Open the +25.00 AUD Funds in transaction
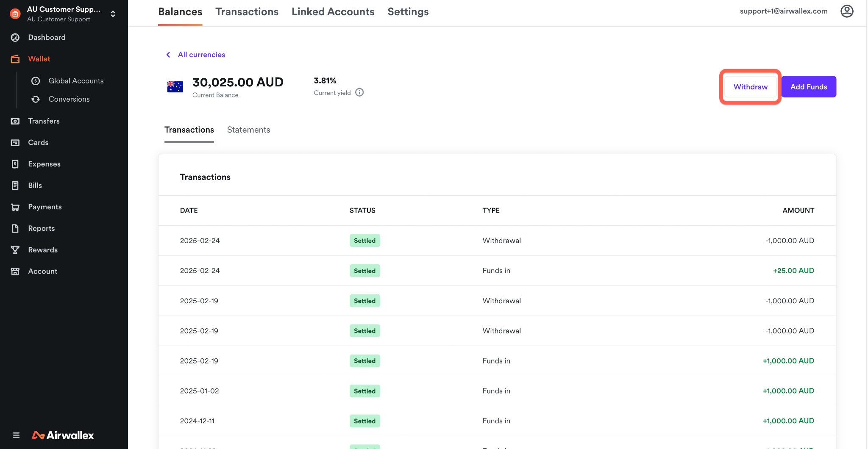Viewport: 868px width, 449px height. pos(497,271)
